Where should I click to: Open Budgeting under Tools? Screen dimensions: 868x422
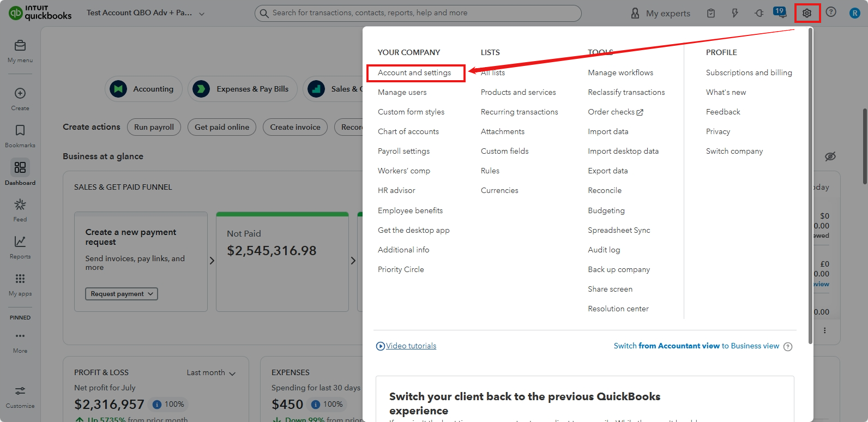point(606,210)
